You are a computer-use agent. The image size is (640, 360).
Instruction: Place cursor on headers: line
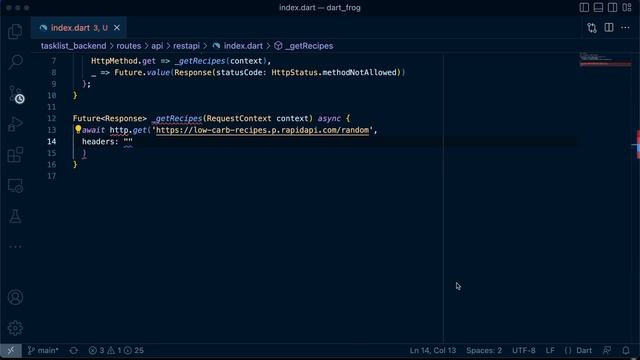tap(107, 142)
